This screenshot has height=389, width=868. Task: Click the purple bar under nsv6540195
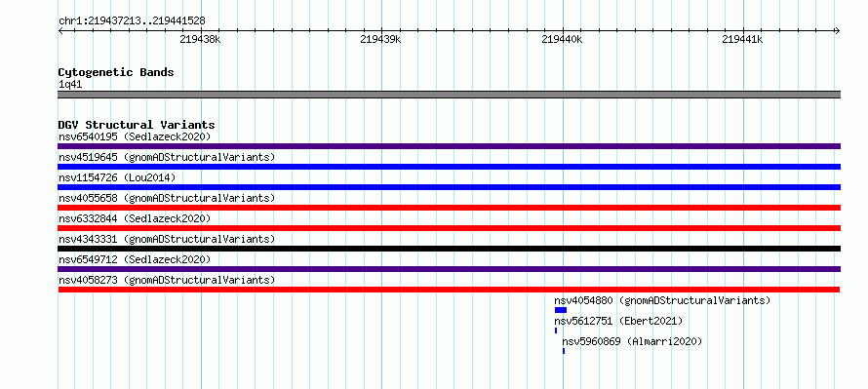449,146
